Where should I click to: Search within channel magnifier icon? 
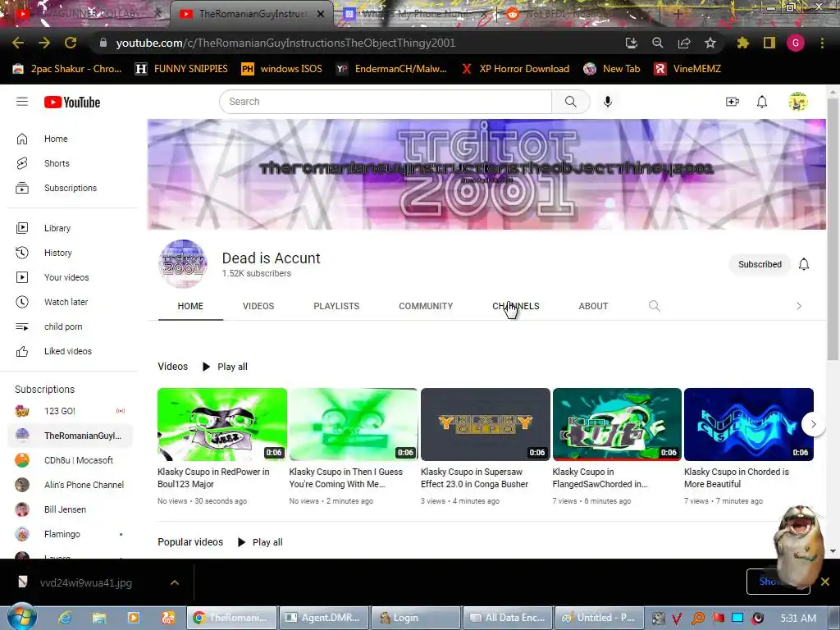[x=654, y=306]
